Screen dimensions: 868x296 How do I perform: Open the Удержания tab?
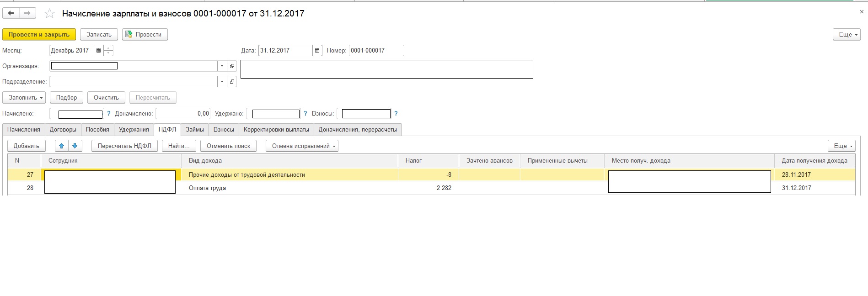pos(134,130)
